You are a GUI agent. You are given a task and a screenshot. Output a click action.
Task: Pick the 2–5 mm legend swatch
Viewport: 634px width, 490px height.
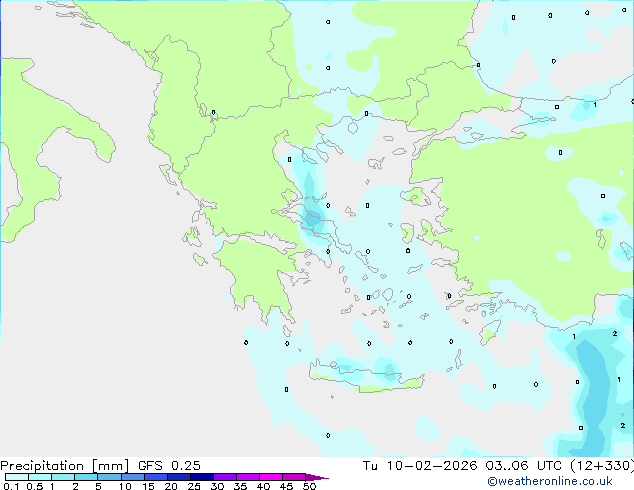[x=86, y=477]
